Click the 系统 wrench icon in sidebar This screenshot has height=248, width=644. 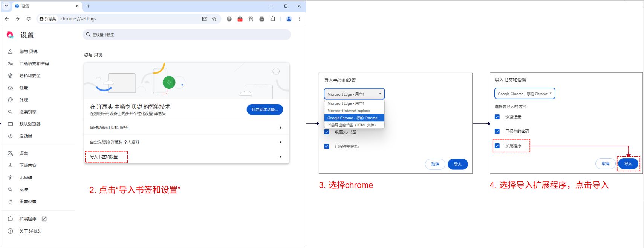coord(10,189)
